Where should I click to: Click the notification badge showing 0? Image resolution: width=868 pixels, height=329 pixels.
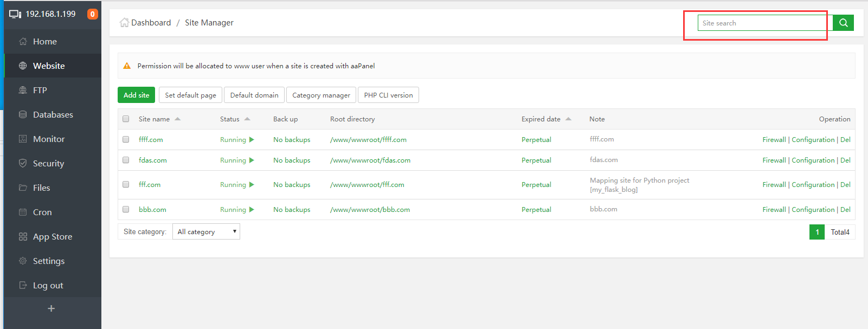click(x=93, y=14)
